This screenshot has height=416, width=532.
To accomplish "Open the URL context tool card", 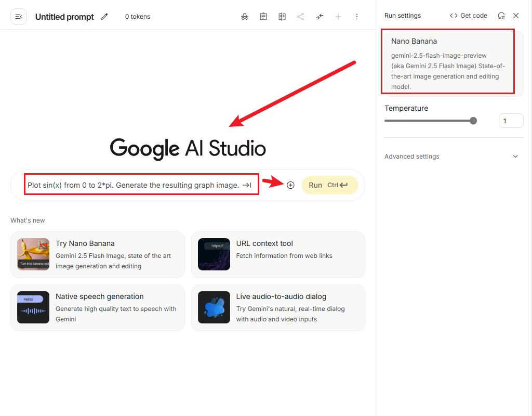I will click(x=278, y=255).
